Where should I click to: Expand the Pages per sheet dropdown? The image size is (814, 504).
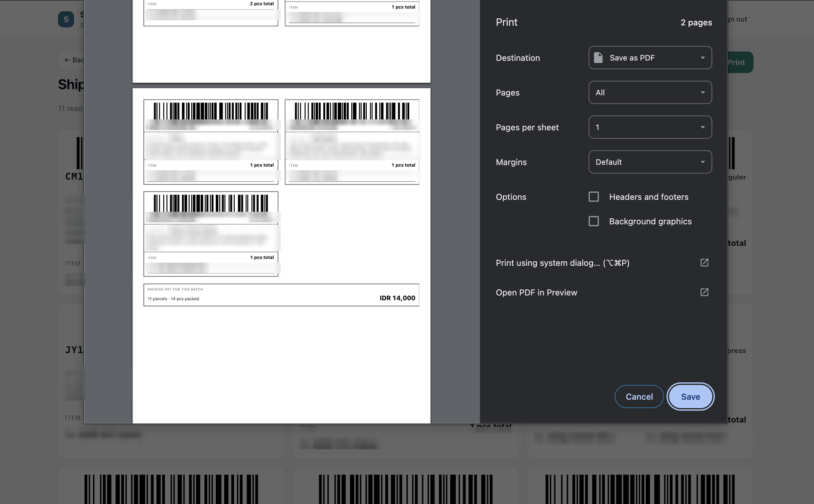pyautogui.click(x=650, y=127)
